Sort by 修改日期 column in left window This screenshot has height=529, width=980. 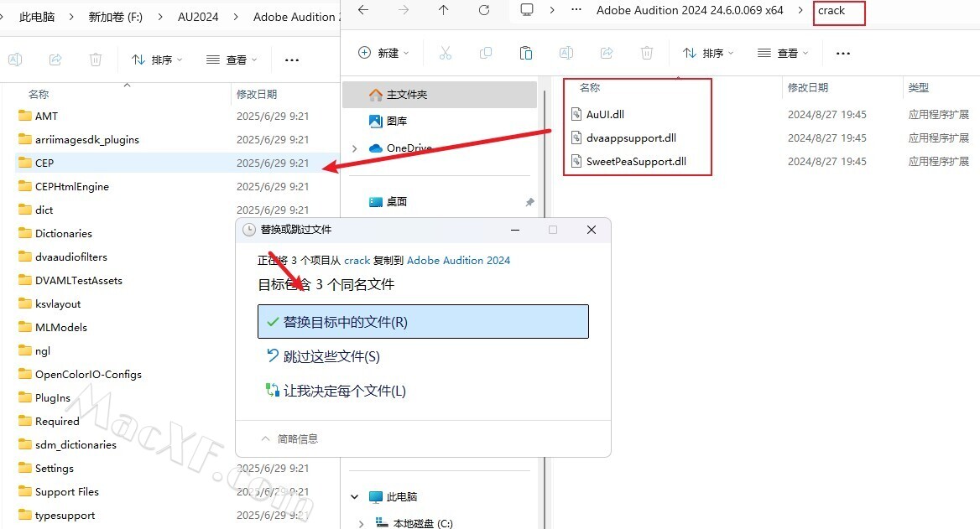click(x=256, y=94)
